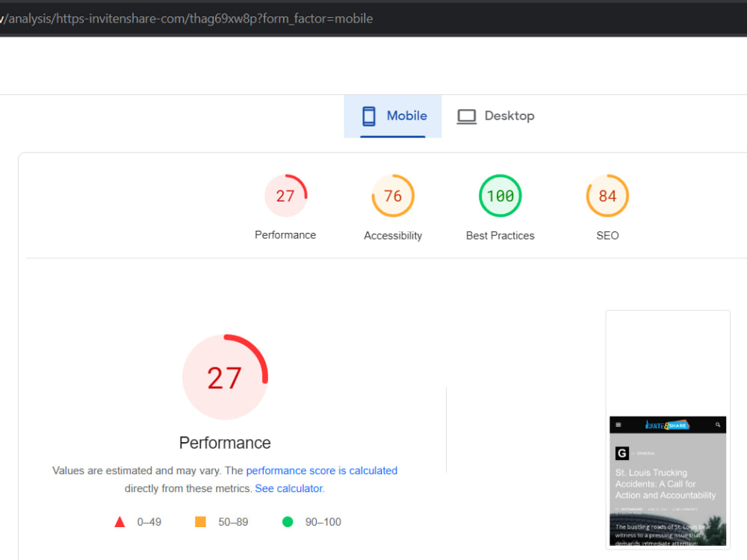Click the red triangle 0–49 legend icon
Image resolution: width=747 pixels, height=560 pixels.
(120, 522)
